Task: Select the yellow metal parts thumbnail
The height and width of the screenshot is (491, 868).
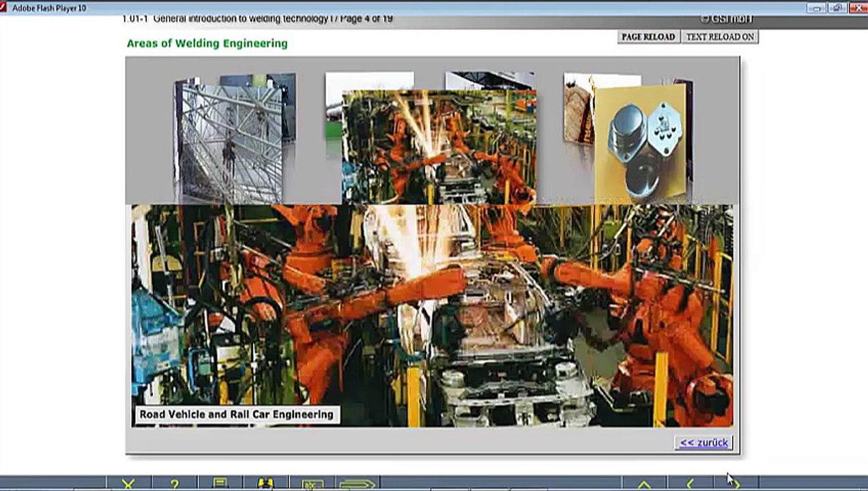Action: pos(640,143)
